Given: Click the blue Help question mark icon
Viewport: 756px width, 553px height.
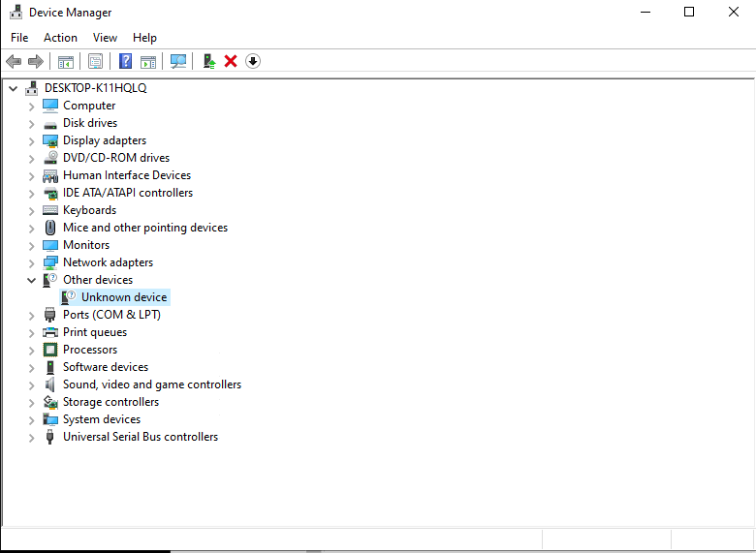Looking at the screenshot, I should pyautogui.click(x=125, y=61).
